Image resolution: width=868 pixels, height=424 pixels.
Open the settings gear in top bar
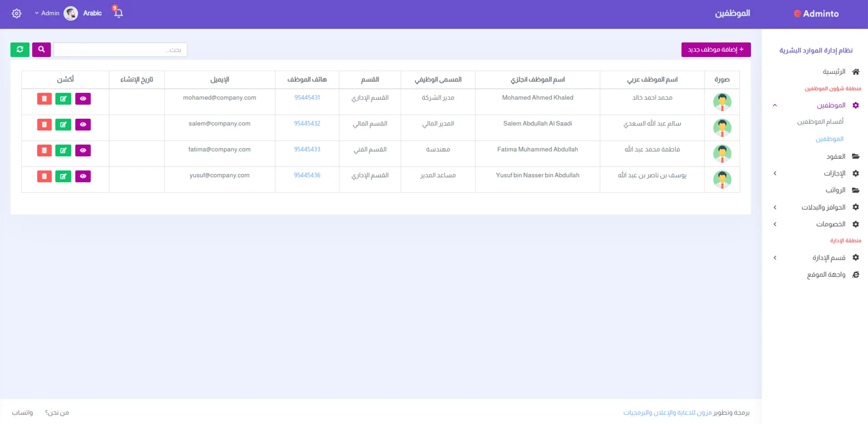point(17,14)
